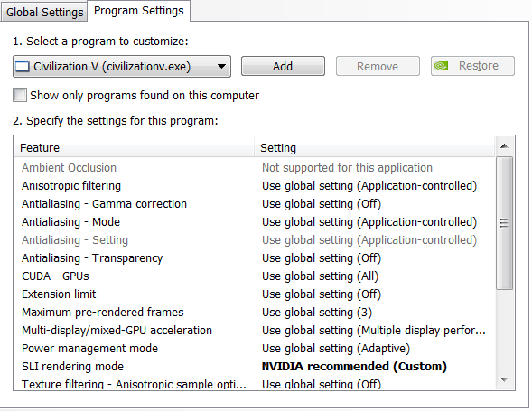Open SLI rendering mode setting value
The width and height of the screenshot is (532, 411).
354,367
